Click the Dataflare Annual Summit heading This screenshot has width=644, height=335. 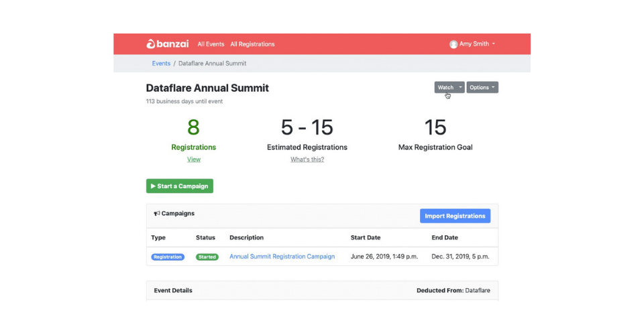207,88
